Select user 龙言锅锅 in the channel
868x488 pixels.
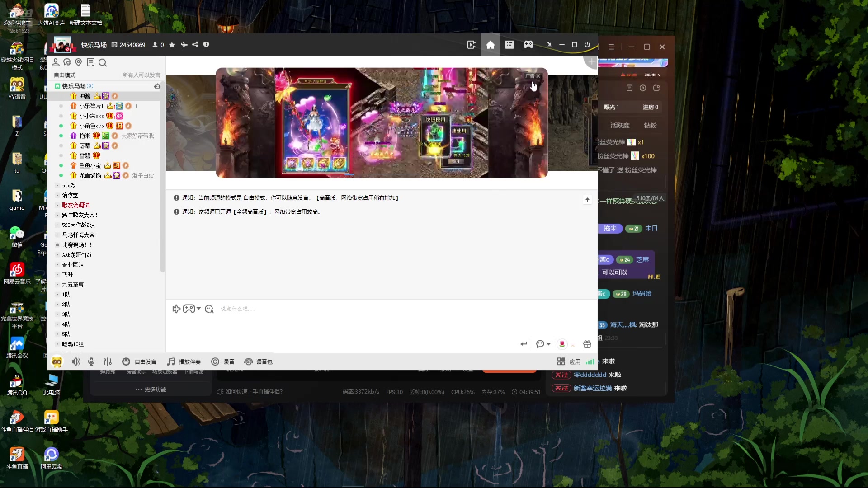point(90,176)
